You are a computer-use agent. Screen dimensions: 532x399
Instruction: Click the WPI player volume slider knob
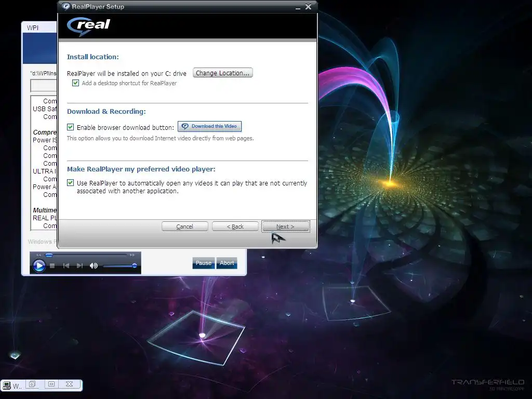pos(135,265)
